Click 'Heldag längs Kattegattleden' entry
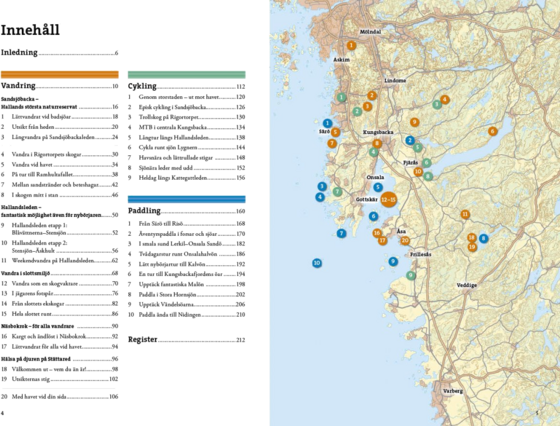The image size is (560, 426). click(186, 178)
